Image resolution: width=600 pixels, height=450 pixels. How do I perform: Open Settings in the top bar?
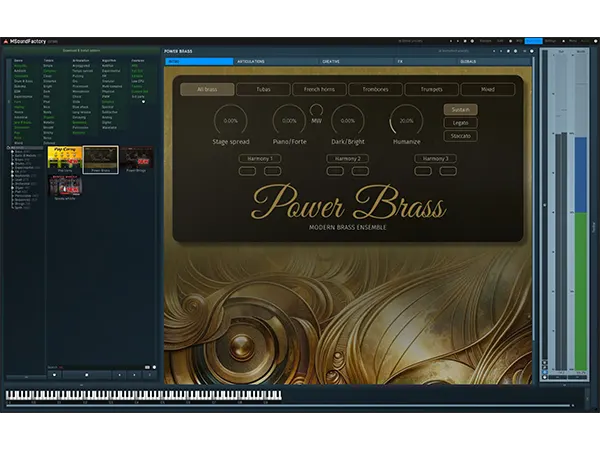click(550, 41)
